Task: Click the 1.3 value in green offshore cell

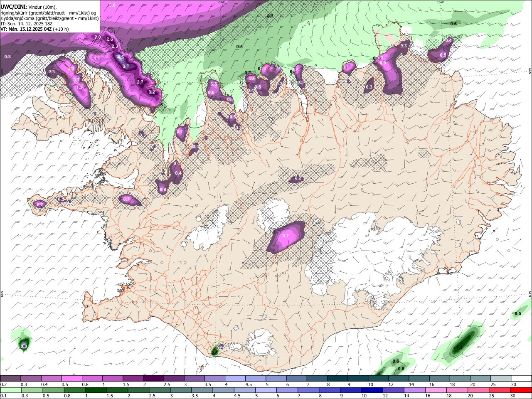Action: click(459, 347)
